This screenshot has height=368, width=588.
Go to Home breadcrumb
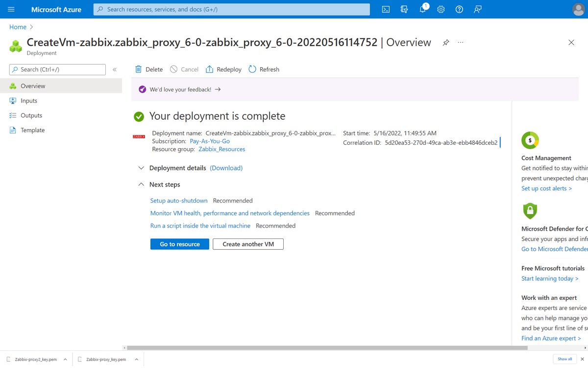[x=18, y=27]
